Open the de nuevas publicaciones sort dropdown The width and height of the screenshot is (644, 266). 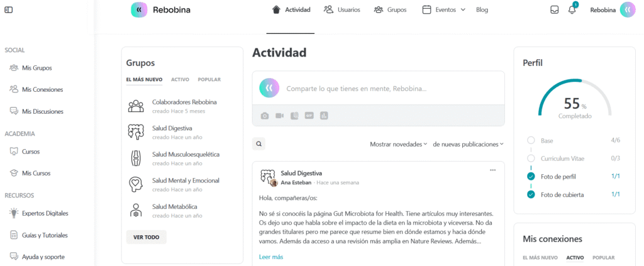point(468,144)
